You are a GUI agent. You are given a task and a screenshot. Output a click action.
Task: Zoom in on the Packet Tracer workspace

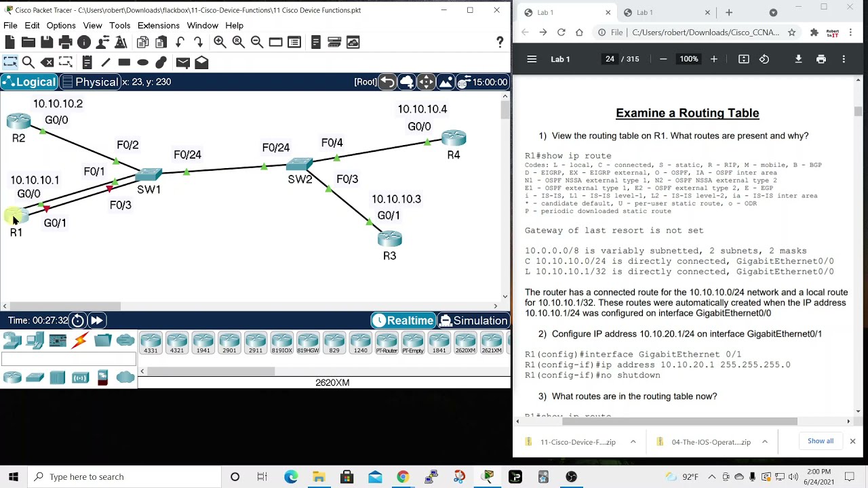point(220,42)
